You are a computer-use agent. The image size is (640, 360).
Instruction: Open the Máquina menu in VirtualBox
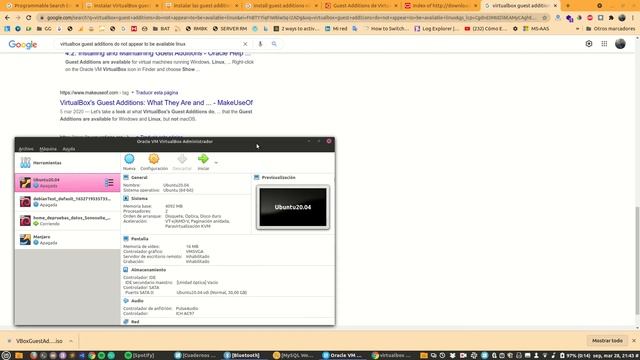tap(48, 149)
